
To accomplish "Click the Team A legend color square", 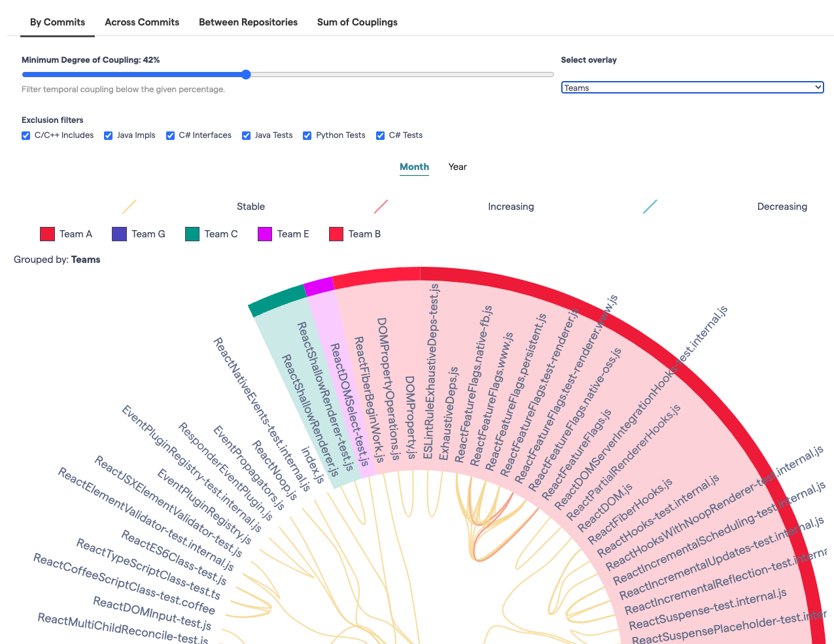I will pyautogui.click(x=47, y=233).
